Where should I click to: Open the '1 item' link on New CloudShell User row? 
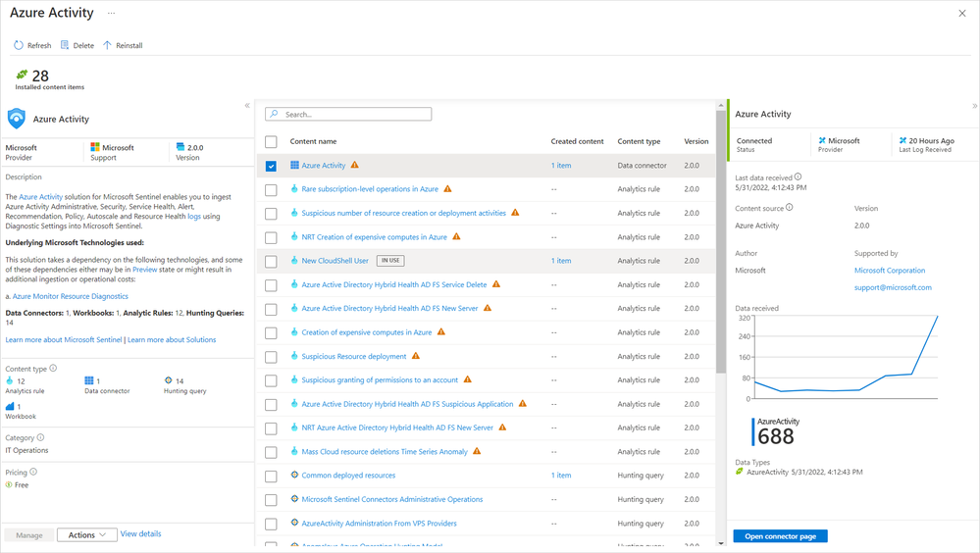coord(560,261)
